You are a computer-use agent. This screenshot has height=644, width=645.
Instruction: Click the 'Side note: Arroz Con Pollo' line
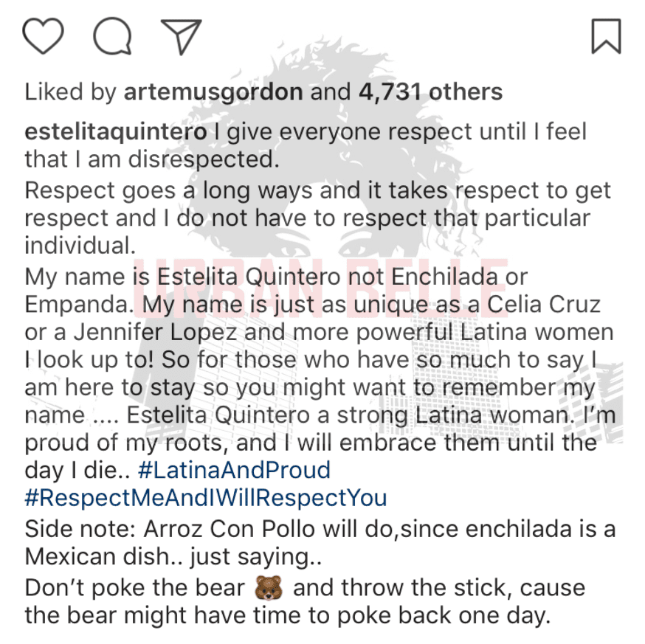320,529
